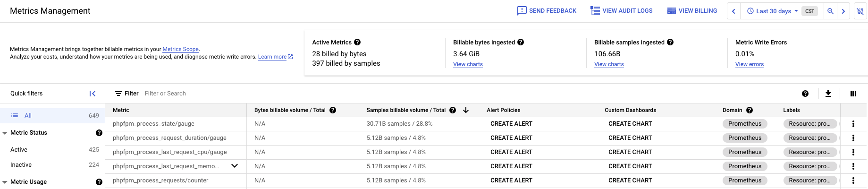Click the Send Feedback icon button

pyautogui.click(x=522, y=11)
